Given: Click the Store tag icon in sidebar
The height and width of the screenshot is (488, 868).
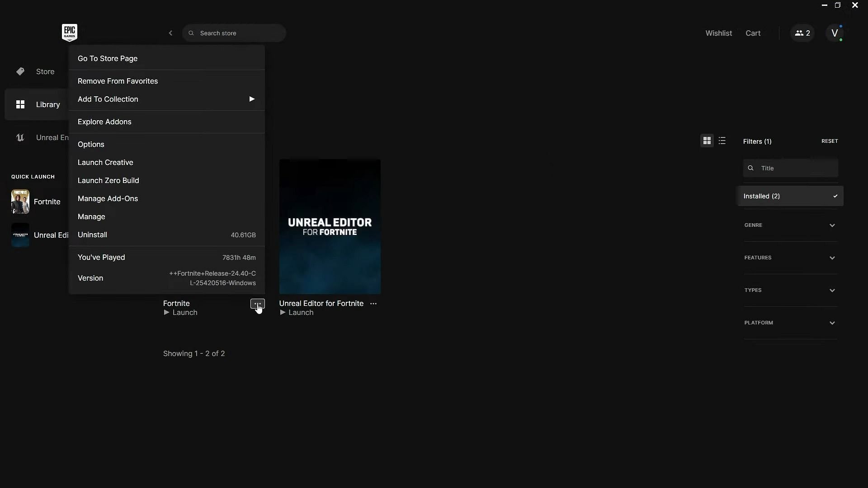Looking at the screenshot, I should tap(20, 71).
